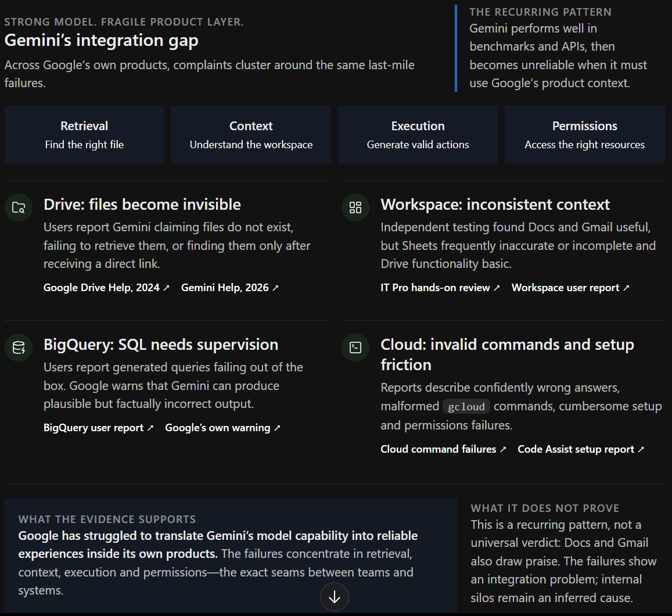The width and height of the screenshot is (672, 616).
Task: Click the 'Find the right file' subtitle
Action: (84, 145)
